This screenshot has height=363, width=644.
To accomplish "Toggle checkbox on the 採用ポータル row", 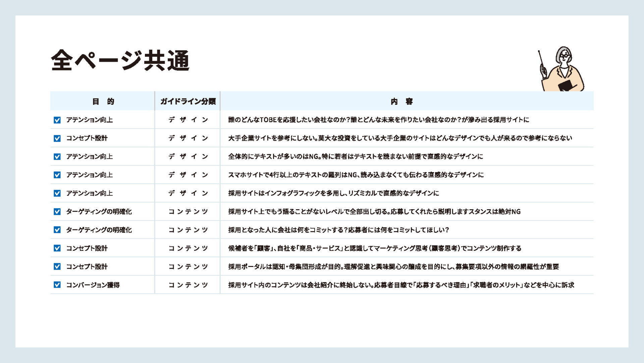I will coord(57,267).
